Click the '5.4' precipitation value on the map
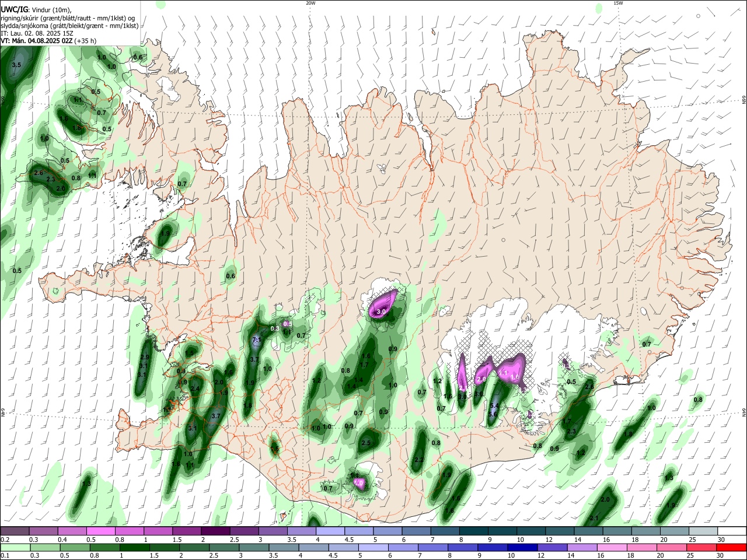The width and height of the screenshot is (747, 560). click(x=494, y=405)
